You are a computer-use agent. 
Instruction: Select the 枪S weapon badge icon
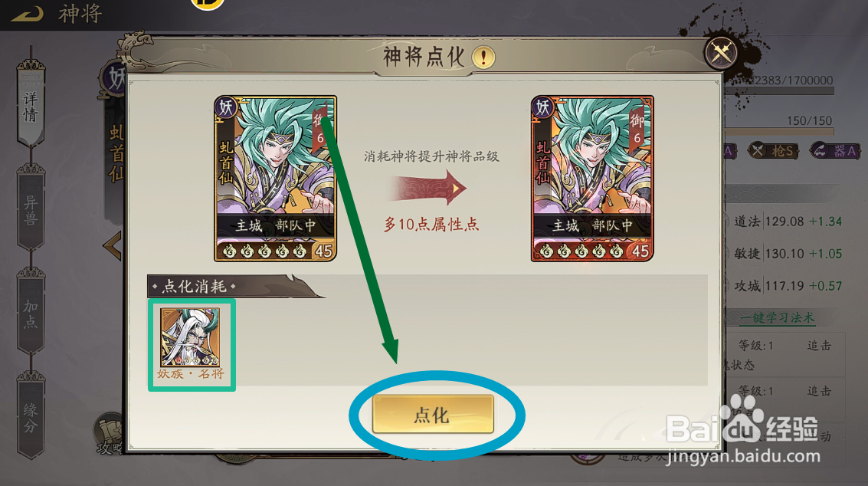773,151
